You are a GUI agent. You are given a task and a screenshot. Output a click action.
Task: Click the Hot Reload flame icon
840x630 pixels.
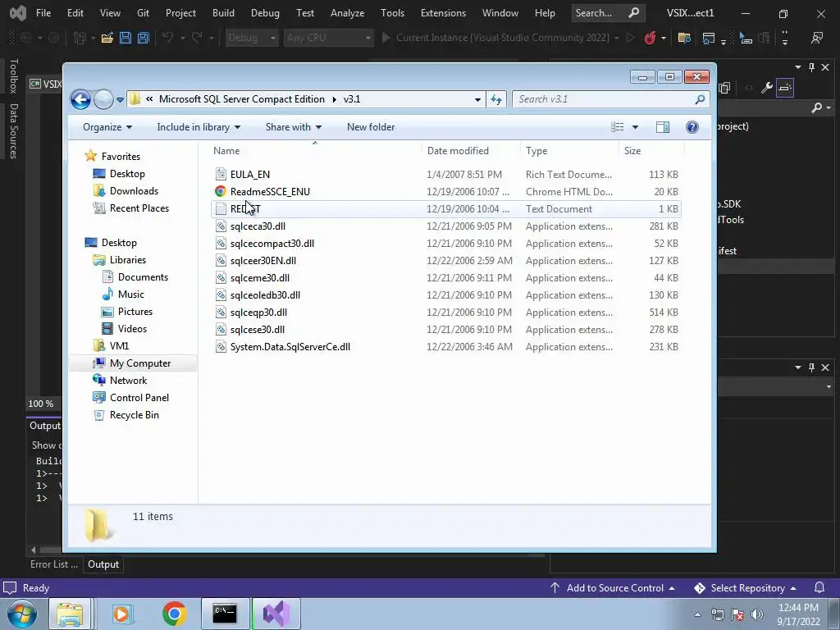tap(650, 38)
